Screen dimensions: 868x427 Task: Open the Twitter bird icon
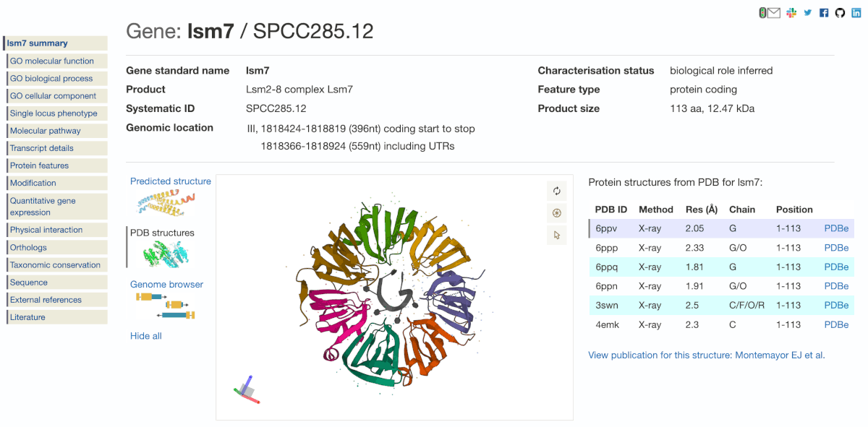[x=807, y=13]
